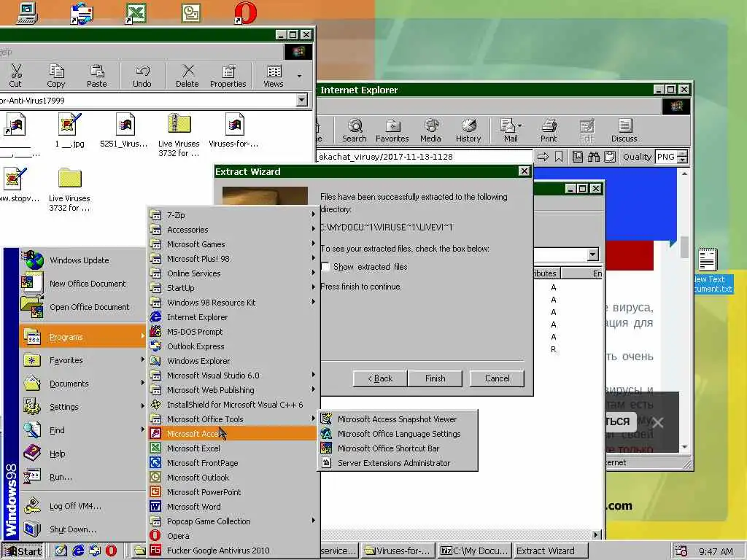Click Windows Update in Start menu

[x=82, y=260]
